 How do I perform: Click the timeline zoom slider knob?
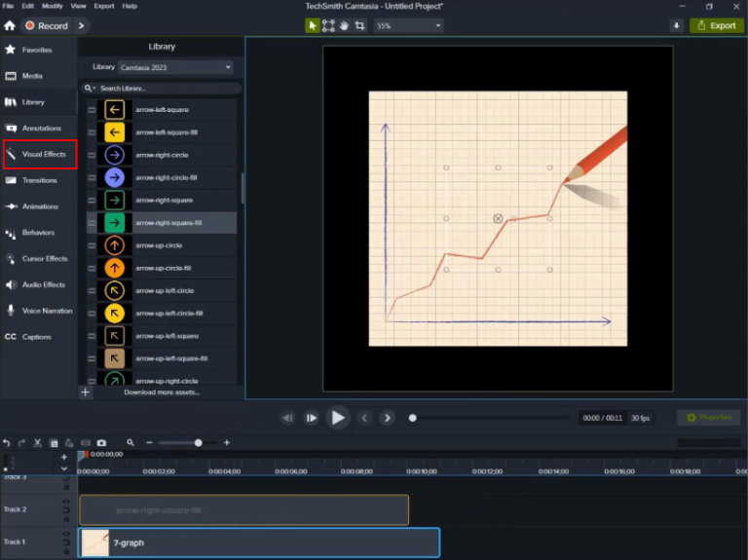coord(198,443)
